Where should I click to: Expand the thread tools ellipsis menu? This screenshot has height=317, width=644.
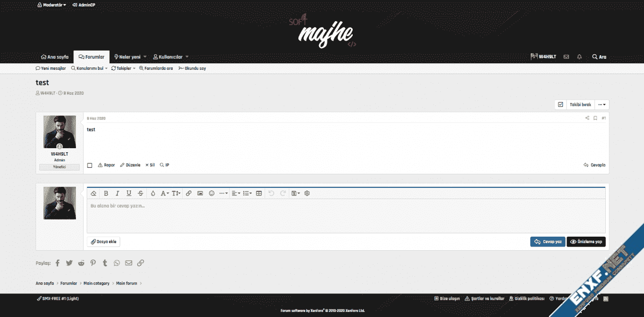tap(602, 104)
